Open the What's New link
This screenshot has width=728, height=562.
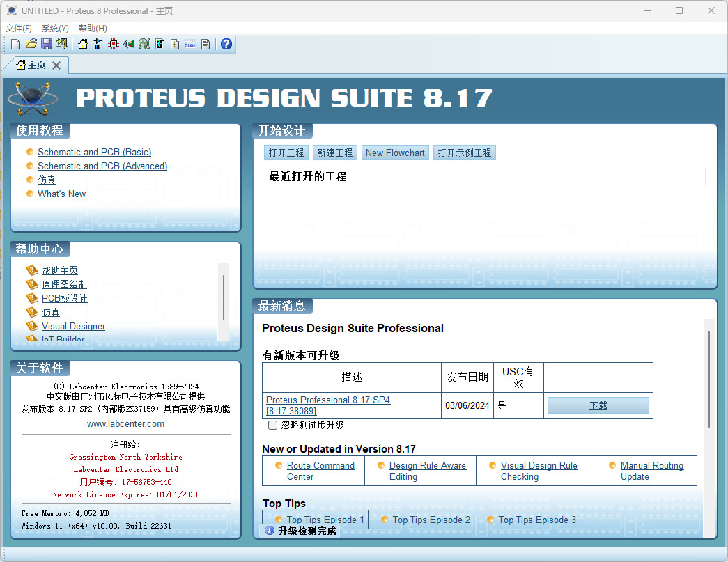coord(62,194)
